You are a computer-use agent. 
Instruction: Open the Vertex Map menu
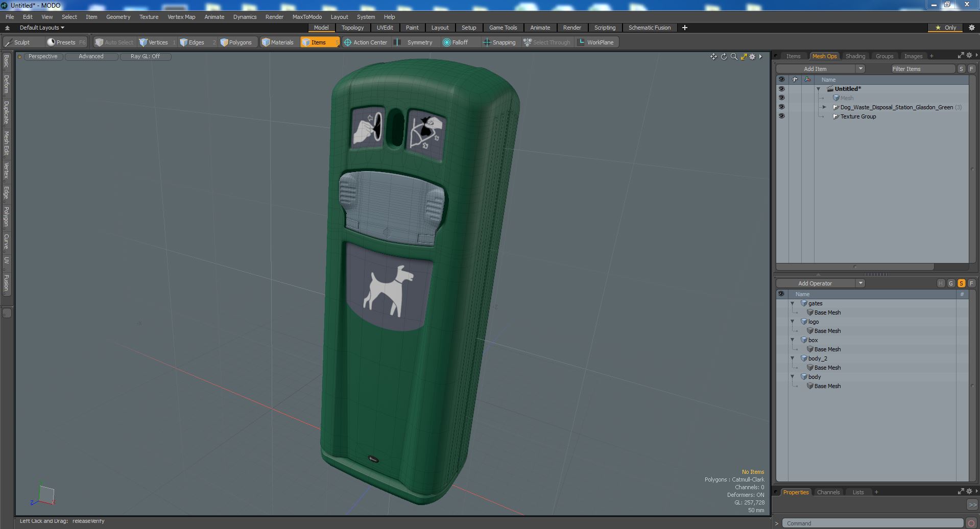coord(181,17)
